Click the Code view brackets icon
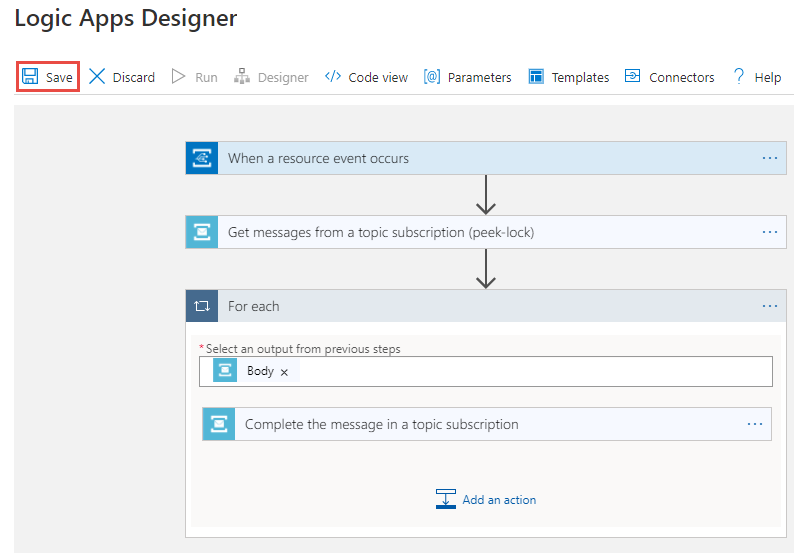This screenshot has height=553, width=794. tap(333, 77)
